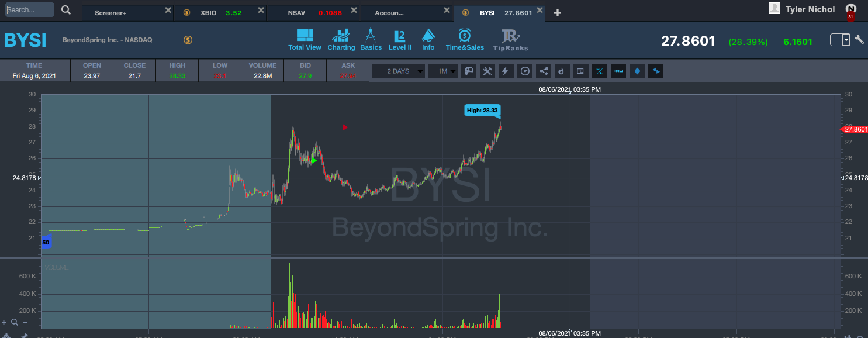This screenshot has width=868, height=338.
Task: Click the CLOSE 21.7 quote cell
Action: pos(134,71)
